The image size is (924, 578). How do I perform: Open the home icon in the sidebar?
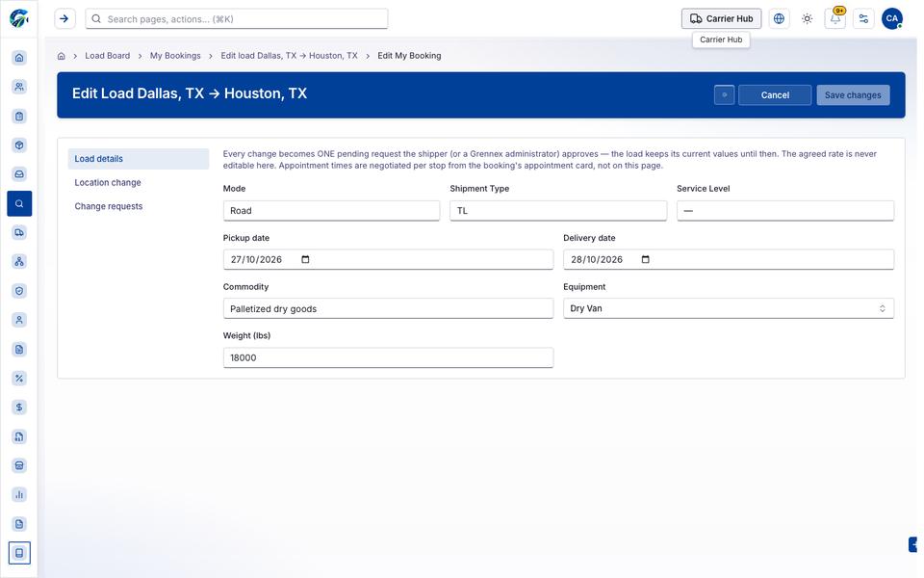pos(19,57)
